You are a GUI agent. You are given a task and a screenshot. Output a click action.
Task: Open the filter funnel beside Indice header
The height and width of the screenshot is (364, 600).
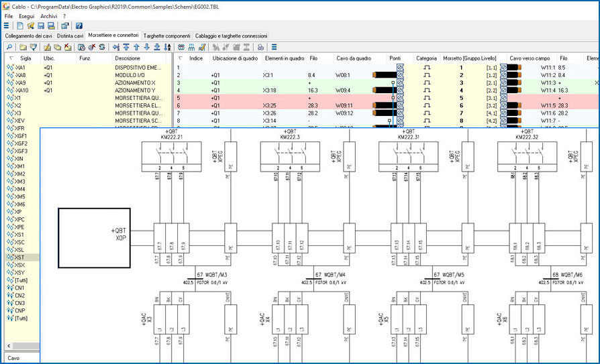pyautogui.click(x=179, y=58)
